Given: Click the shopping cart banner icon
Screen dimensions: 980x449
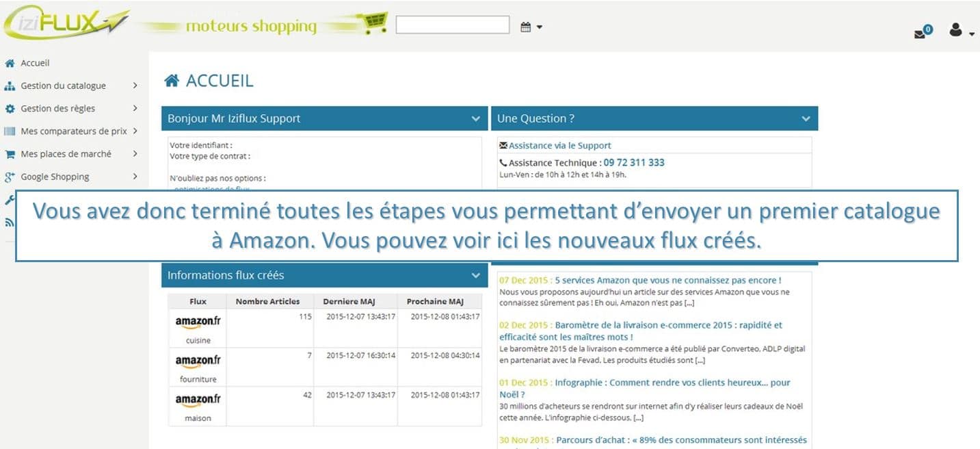Looking at the screenshot, I should tap(375, 23).
